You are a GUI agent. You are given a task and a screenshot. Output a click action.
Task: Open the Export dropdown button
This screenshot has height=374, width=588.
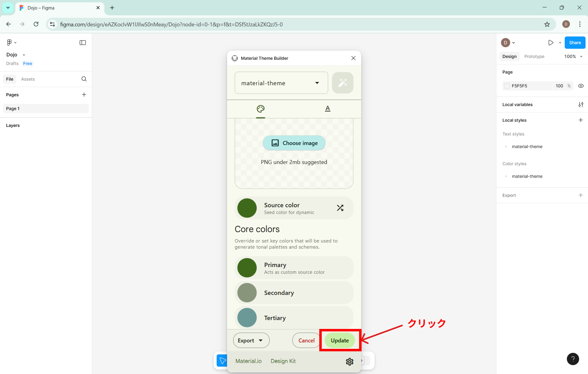[251, 340]
